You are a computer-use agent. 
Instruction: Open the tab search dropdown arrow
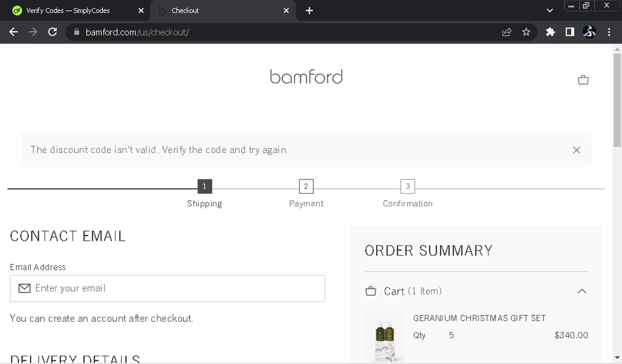coord(550,10)
